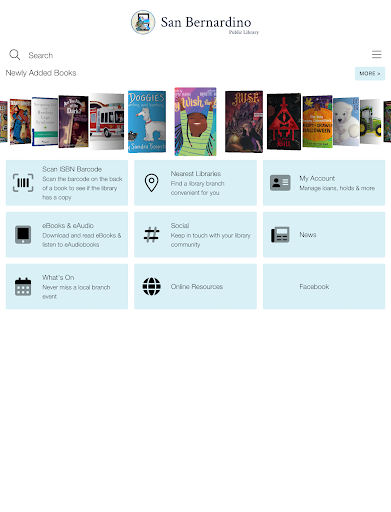Select the Are You Afraid of the Dark cover
Viewport: 391px width, 512px height.
(73, 122)
